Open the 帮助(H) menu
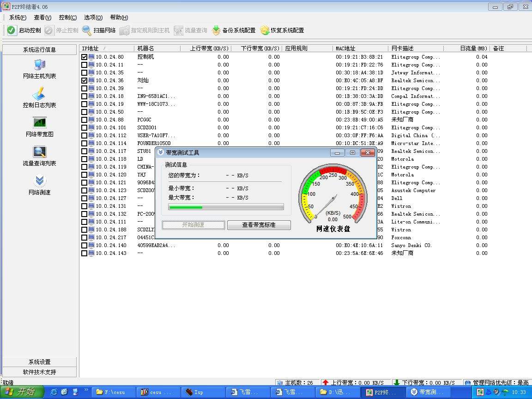The image size is (532, 399). click(119, 17)
